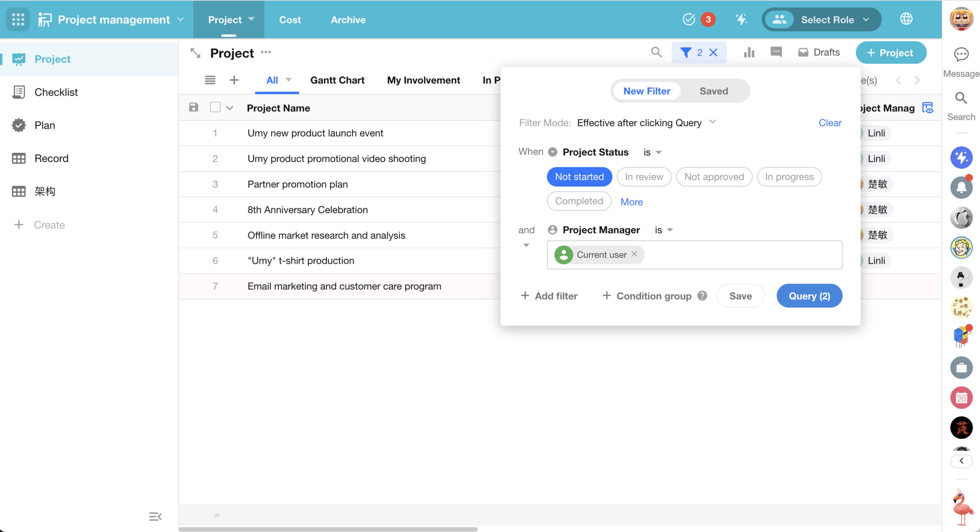Image resolution: width=980 pixels, height=532 pixels.
Task: Open the Filter Mode dropdown
Action: point(646,123)
